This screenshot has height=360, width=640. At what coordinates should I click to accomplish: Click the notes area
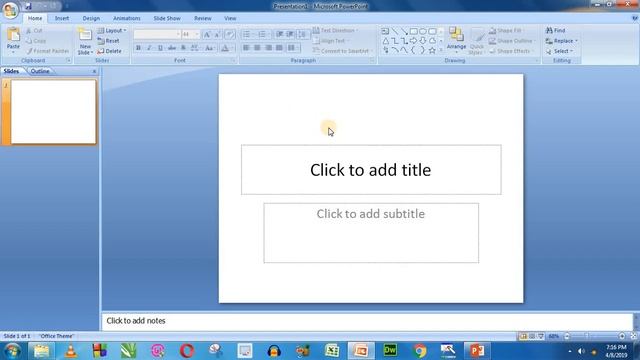pyautogui.click(x=367, y=321)
